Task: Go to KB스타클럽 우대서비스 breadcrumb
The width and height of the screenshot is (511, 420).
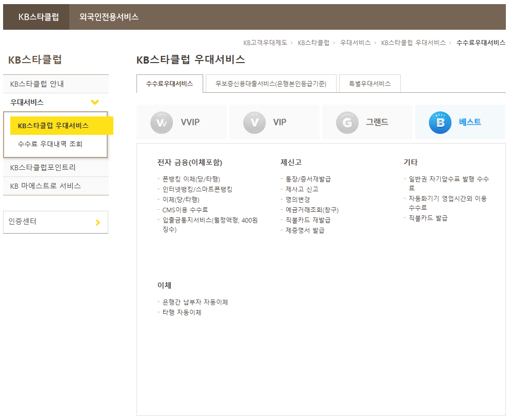Action: tap(413, 43)
